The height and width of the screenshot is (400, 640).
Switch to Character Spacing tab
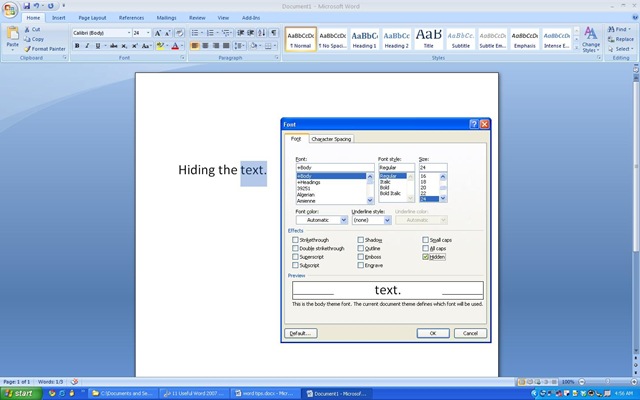[331, 139]
